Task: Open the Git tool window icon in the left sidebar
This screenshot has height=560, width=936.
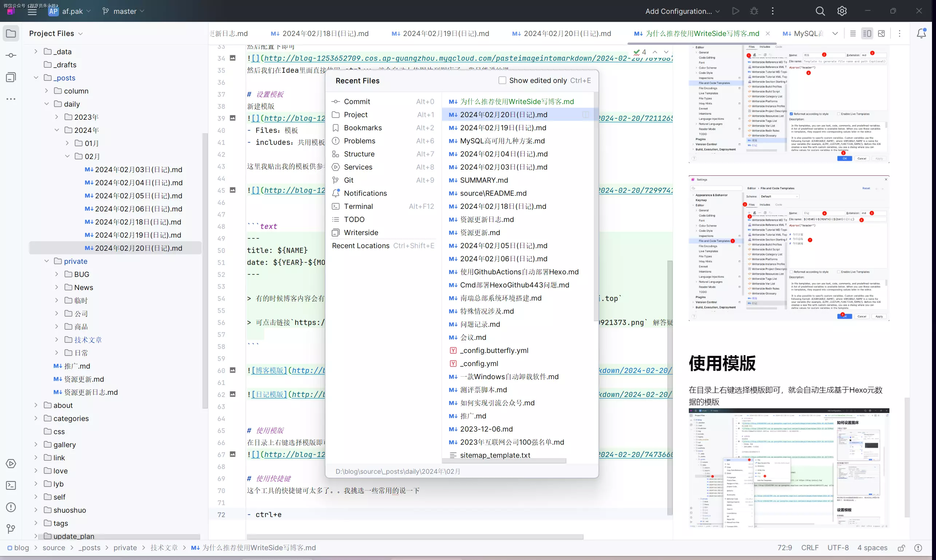Action: tap(11, 529)
